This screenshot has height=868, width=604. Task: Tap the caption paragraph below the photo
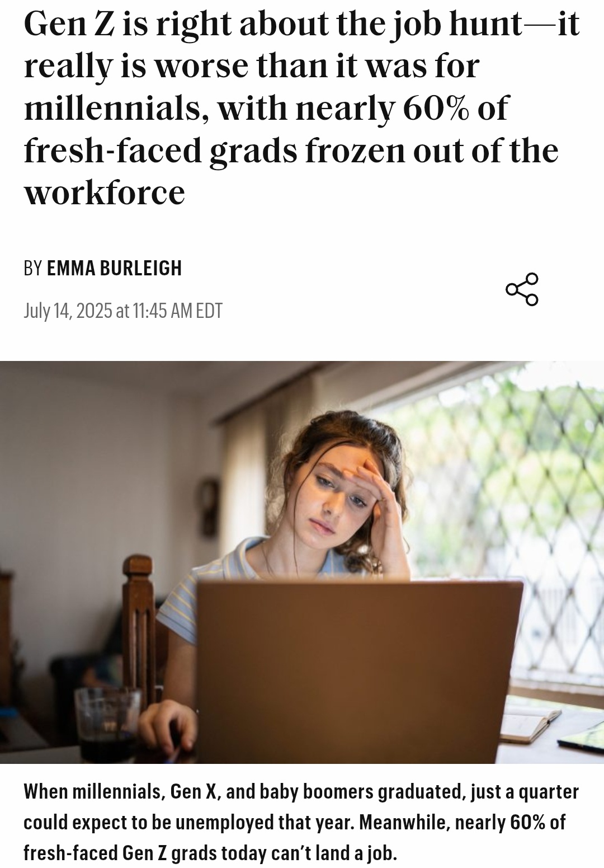click(302, 822)
